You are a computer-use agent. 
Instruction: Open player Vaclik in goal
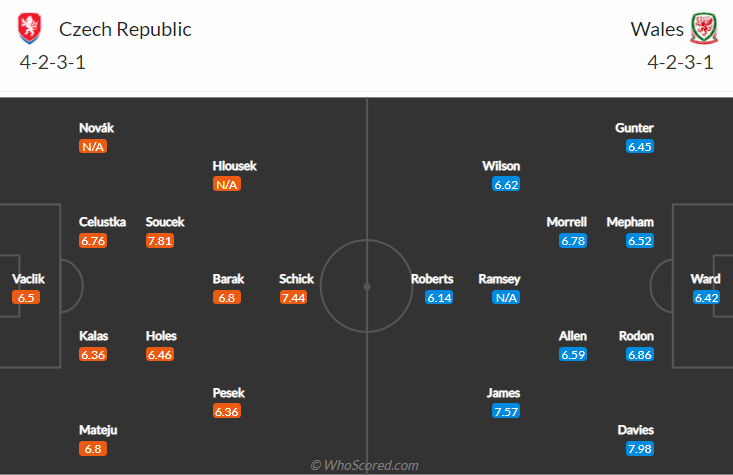click(x=28, y=279)
